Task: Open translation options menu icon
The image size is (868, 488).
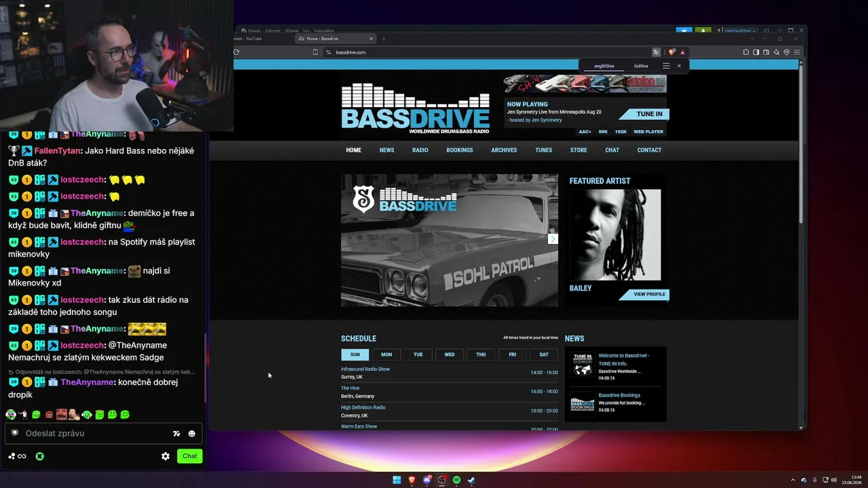Action: coord(666,66)
